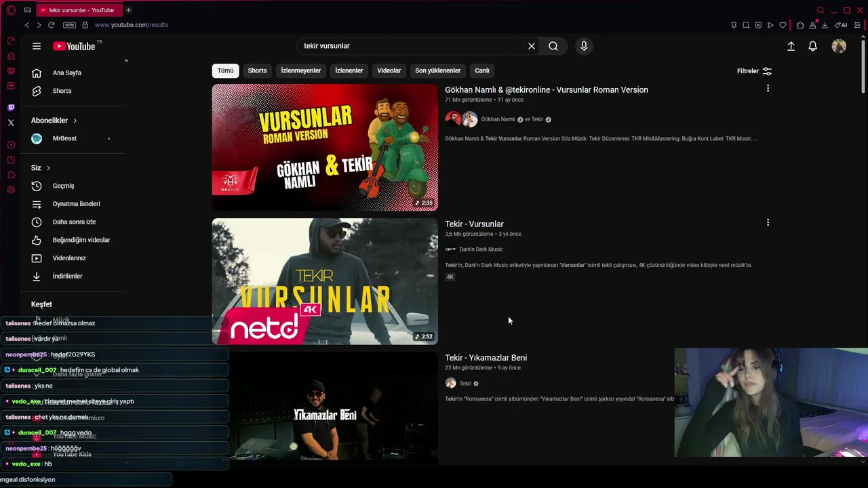Open Opera sidebar settings gear icon
Viewport: 868px width, 488px height.
click(x=11, y=190)
